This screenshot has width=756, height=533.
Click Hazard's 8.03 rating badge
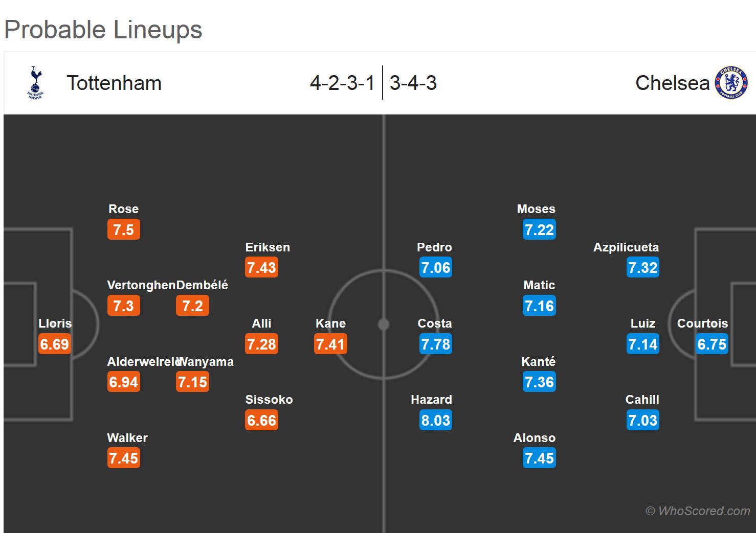[x=436, y=420]
